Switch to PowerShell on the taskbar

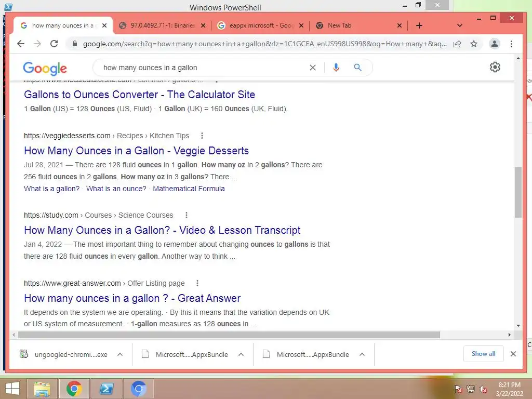click(107, 389)
